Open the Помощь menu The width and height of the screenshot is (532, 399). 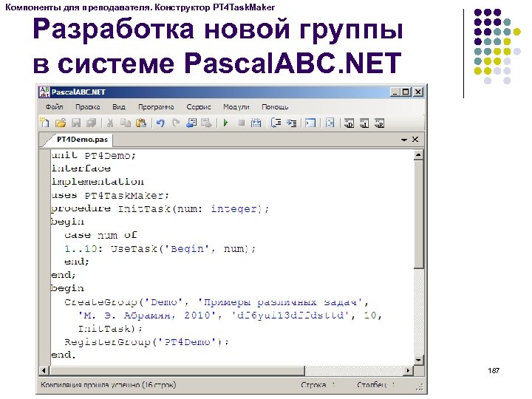[275, 107]
